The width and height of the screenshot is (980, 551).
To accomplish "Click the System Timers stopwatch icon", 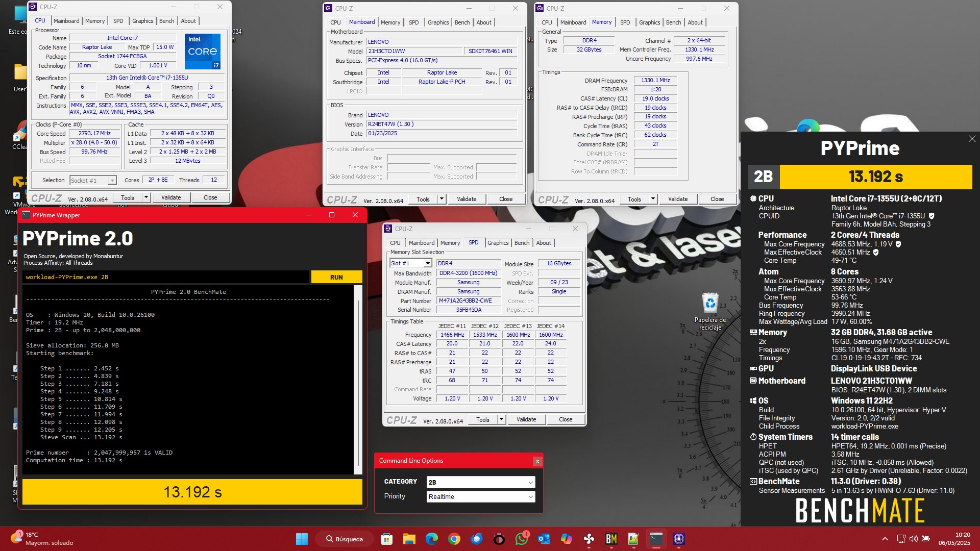I will pos(753,437).
